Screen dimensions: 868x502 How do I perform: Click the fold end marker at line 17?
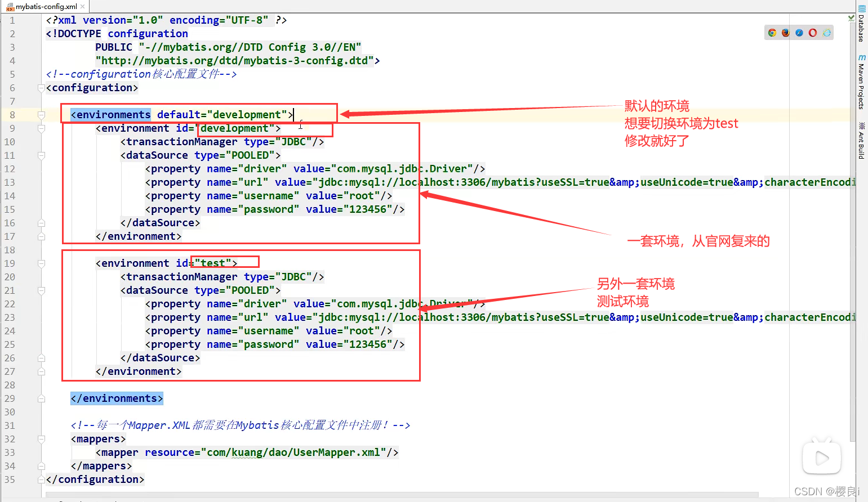41,236
